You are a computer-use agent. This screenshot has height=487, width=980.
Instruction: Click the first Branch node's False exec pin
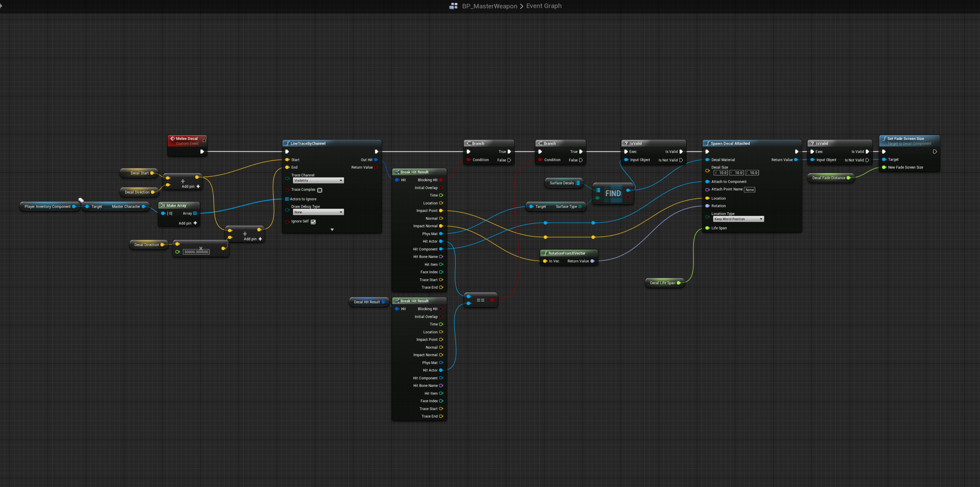click(x=509, y=160)
